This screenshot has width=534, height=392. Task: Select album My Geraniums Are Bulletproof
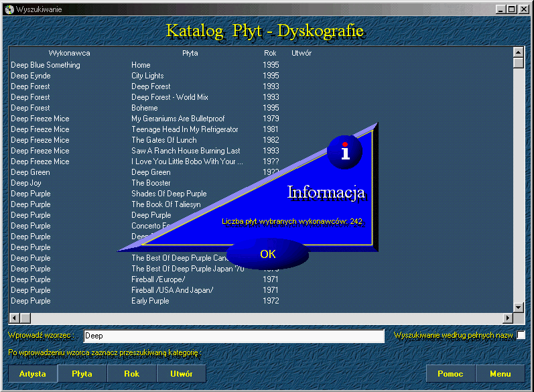(x=178, y=119)
